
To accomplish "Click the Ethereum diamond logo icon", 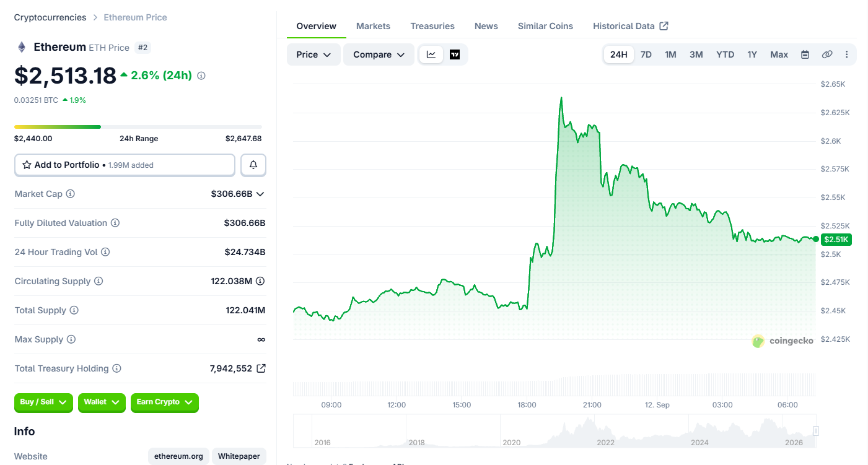I will point(22,47).
